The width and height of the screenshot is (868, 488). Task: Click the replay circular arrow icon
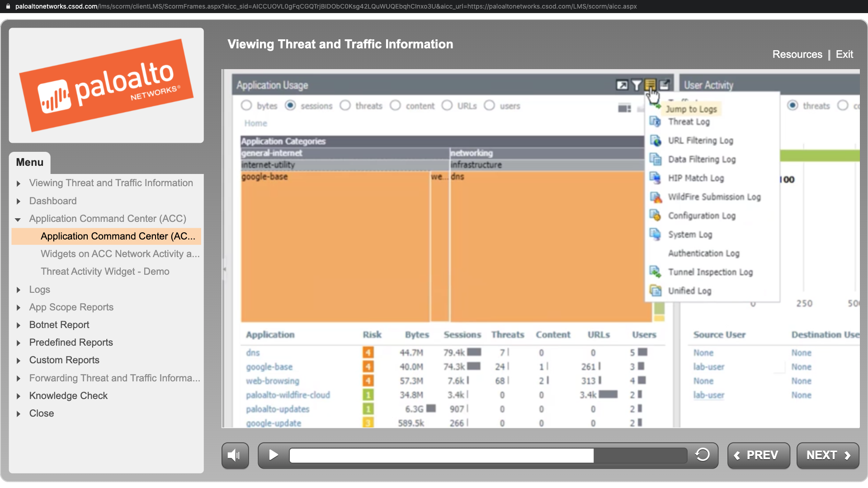point(703,455)
